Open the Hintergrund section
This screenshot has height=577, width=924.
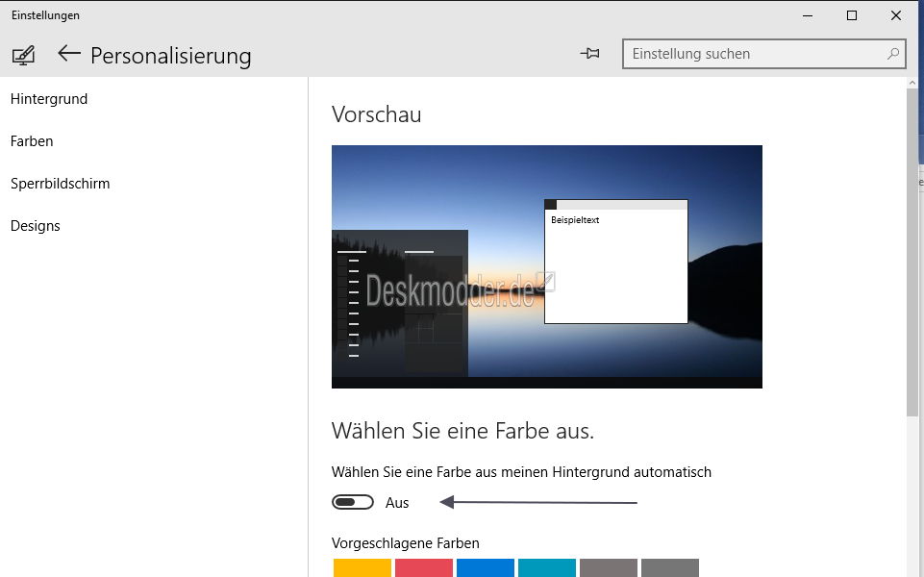click(x=49, y=99)
